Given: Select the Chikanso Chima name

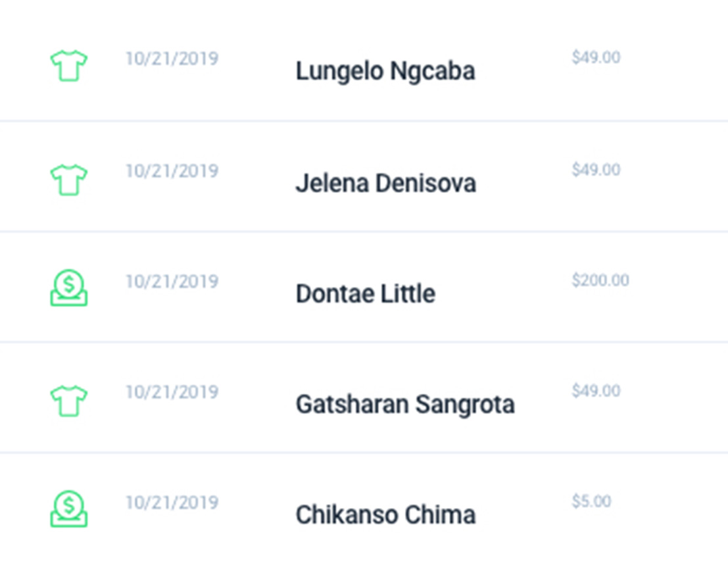Looking at the screenshot, I should tap(386, 514).
